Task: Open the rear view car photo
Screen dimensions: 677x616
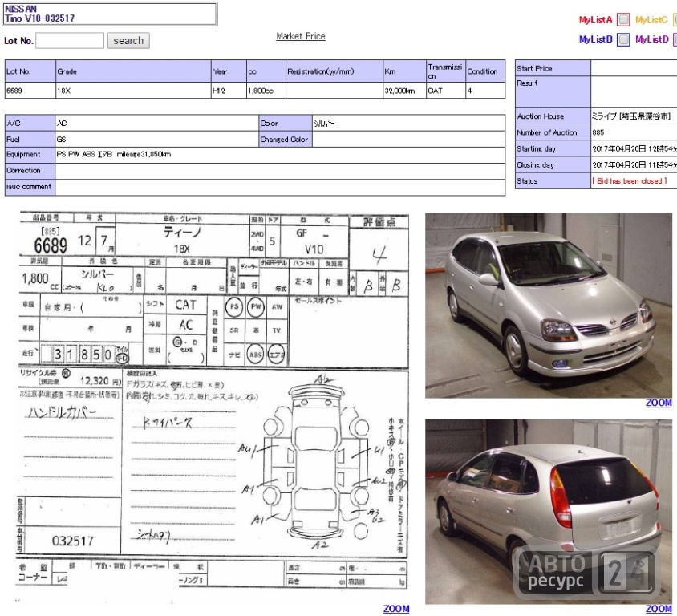Action: coord(549,512)
